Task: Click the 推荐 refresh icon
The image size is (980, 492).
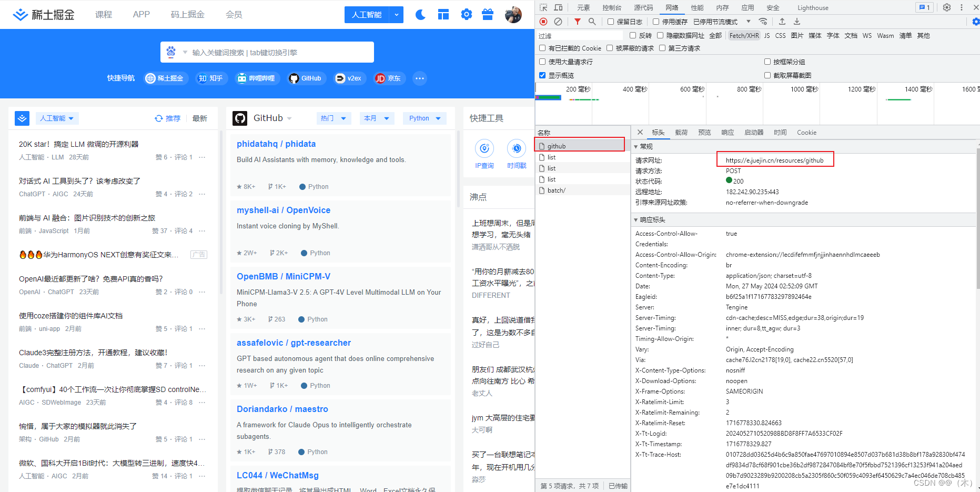Action: [x=158, y=118]
